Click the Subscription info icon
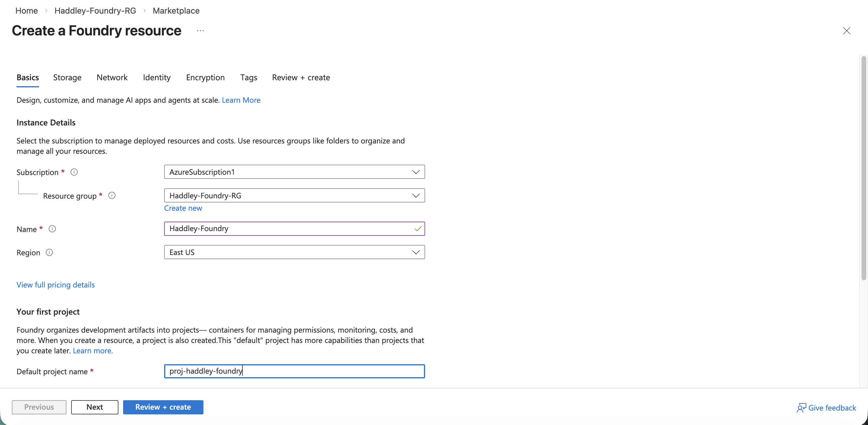The image size is (868, 425). 74,172
